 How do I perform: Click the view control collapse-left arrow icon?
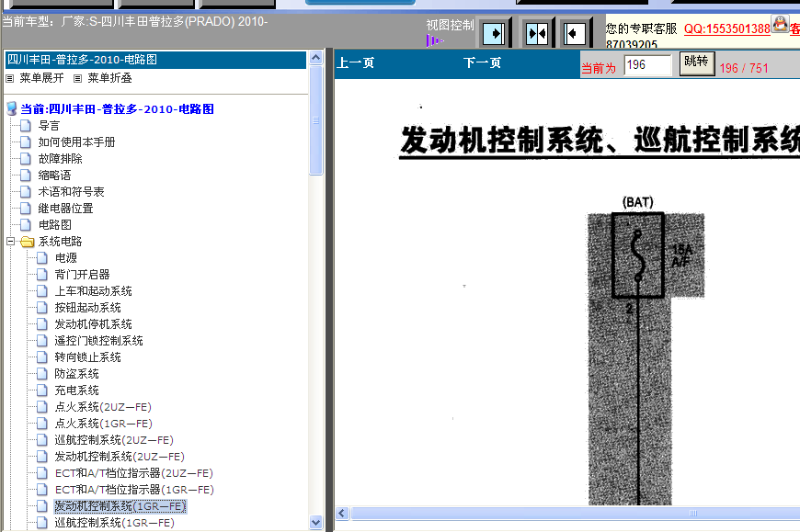point(575,34)
